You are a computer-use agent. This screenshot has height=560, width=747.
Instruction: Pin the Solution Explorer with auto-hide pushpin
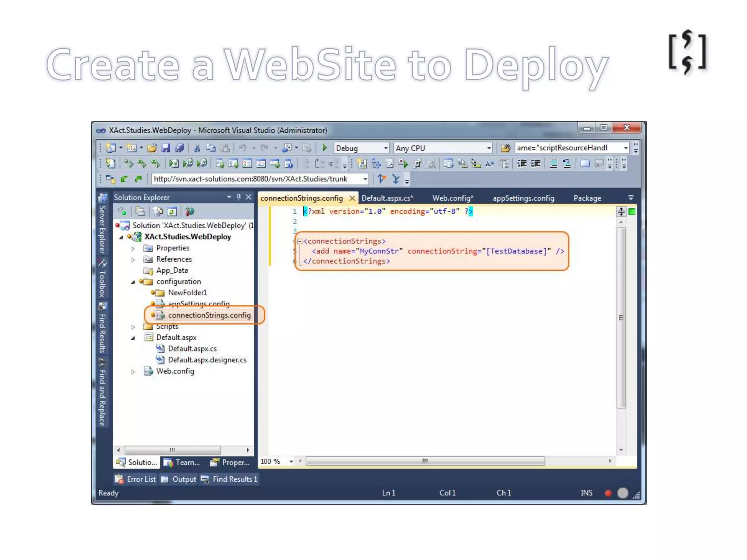pos(239,197)
